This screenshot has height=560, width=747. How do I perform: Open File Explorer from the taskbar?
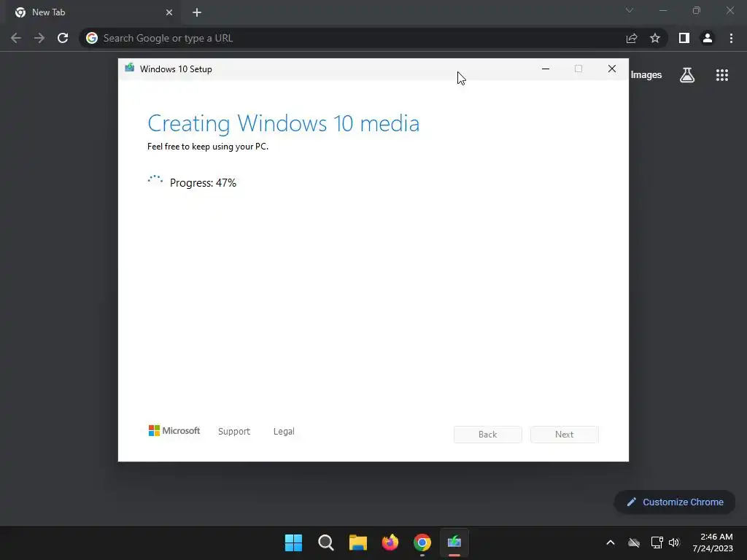coord(357,542)
